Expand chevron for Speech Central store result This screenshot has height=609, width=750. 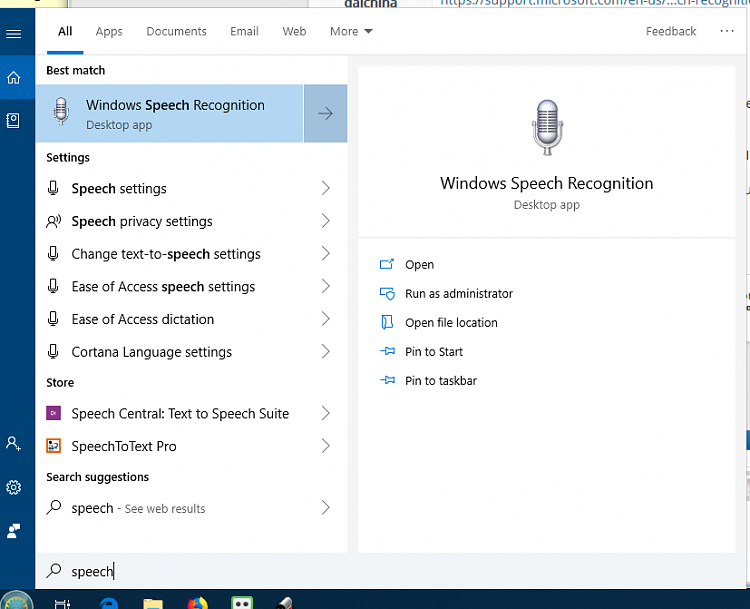[326, 413]
